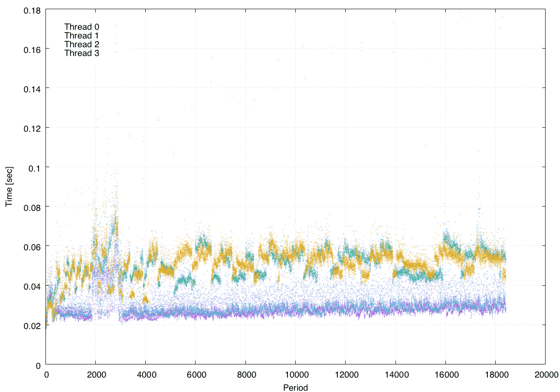Click the 2000 x-axis tick label
This screenshot has width=560, height=392.
point(96,374)
